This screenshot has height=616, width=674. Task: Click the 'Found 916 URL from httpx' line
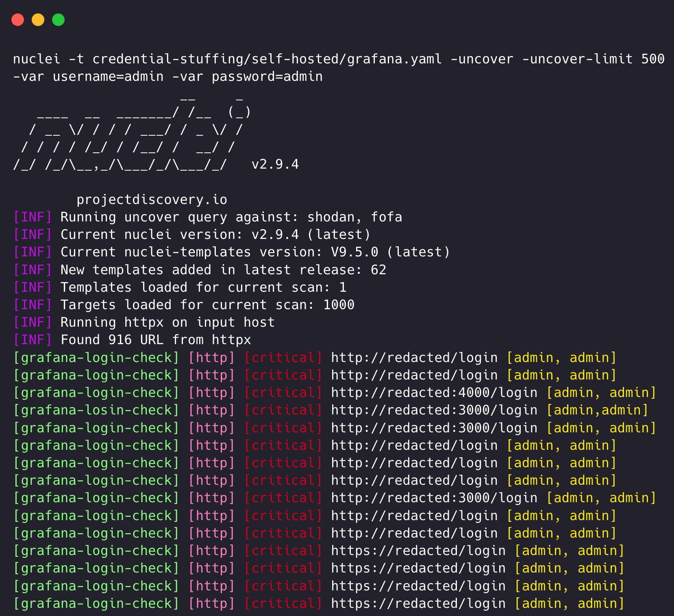tap(155, 340)
